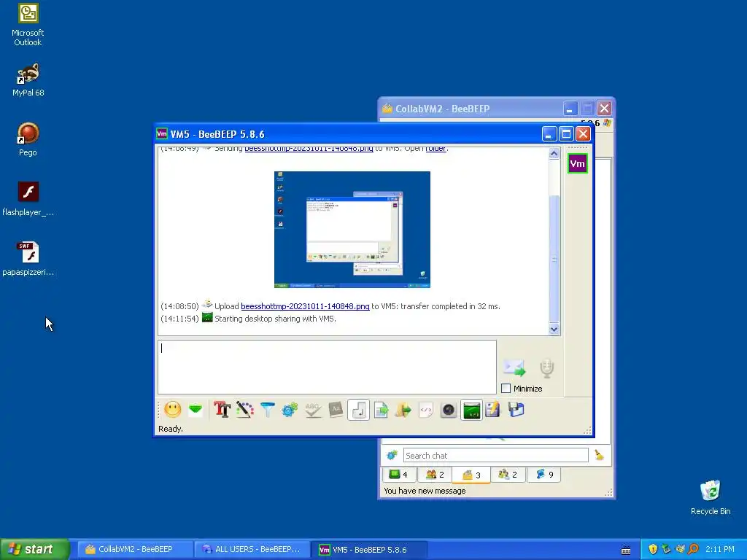
Task: Click the magnifier tray icon
Action: pyautogui.click(x=694, y=549)
